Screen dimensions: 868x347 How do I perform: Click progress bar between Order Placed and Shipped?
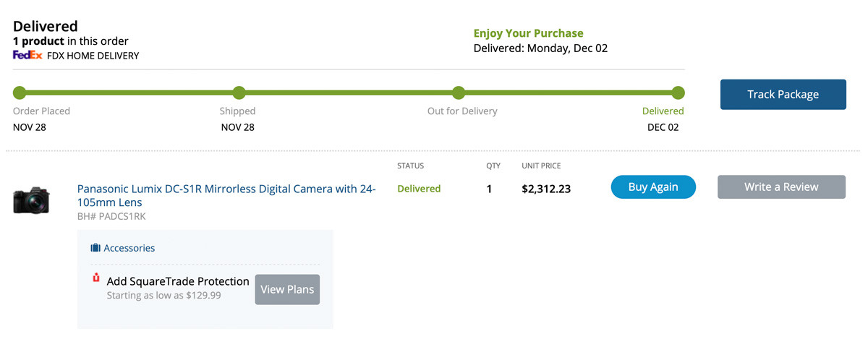pyautogui.click(x=130, y=93)
